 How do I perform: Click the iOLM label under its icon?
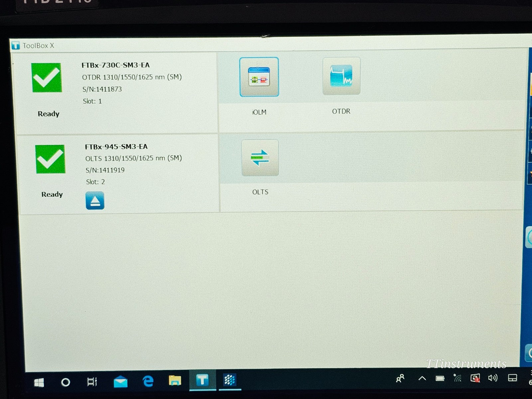(x=259, y=112)
